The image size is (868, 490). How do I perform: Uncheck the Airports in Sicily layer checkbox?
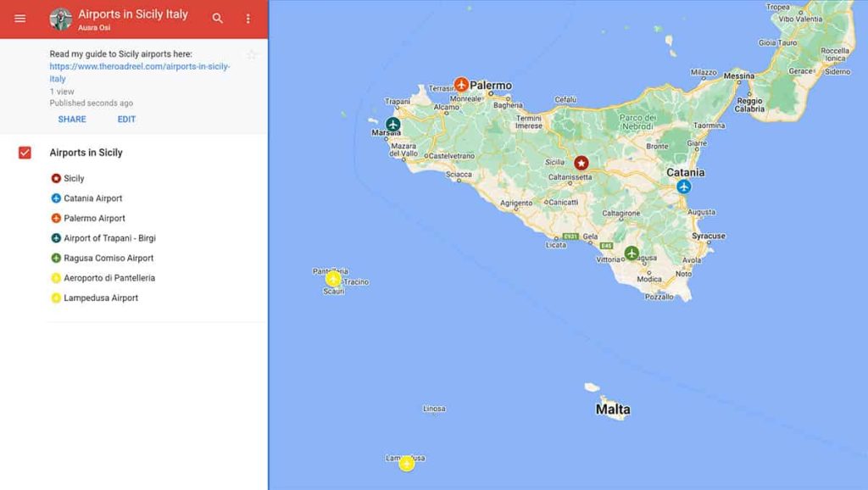click(25, 153)
